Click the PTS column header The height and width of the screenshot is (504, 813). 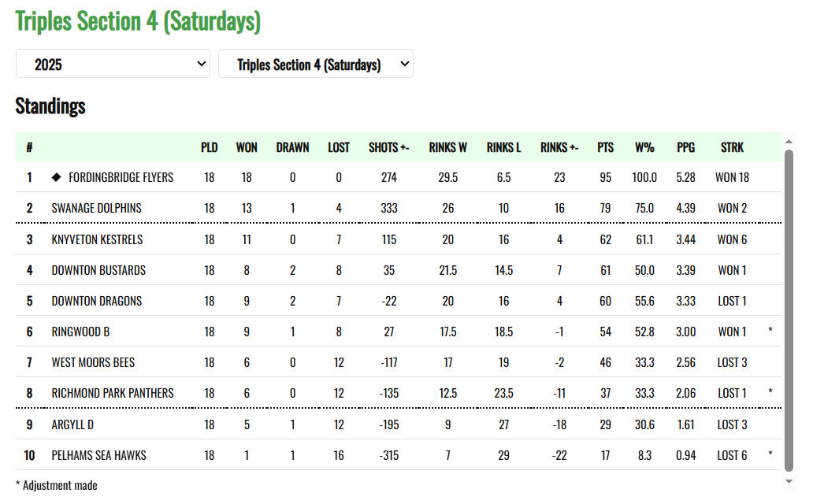pyautogui.click(x=605, y=147)
